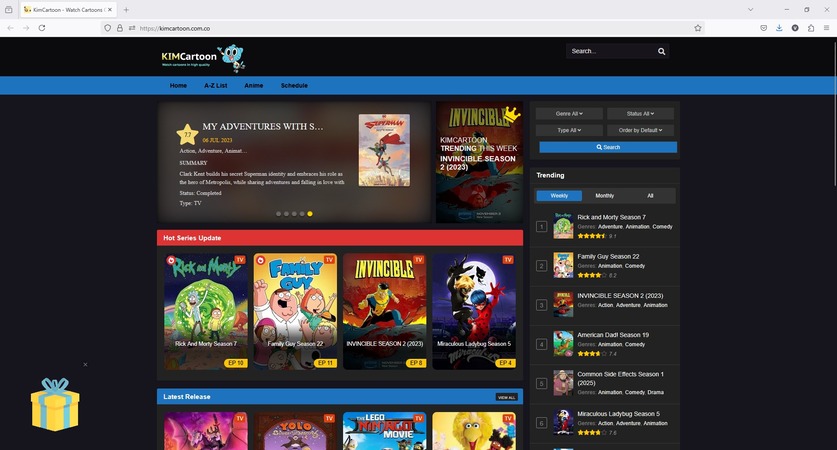This screenshot has height=450, width=837.
Task: Select the first carousel dot
Action: [x=278, y=214]
